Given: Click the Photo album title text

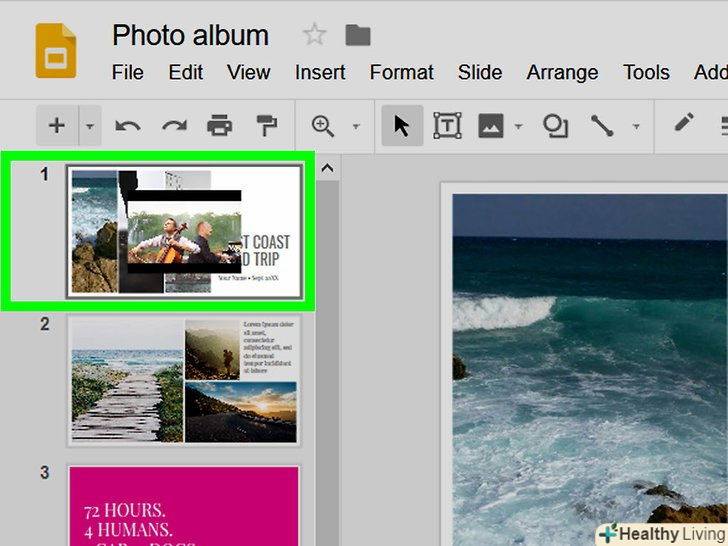Looking at the screenshot, I should 190,35.
